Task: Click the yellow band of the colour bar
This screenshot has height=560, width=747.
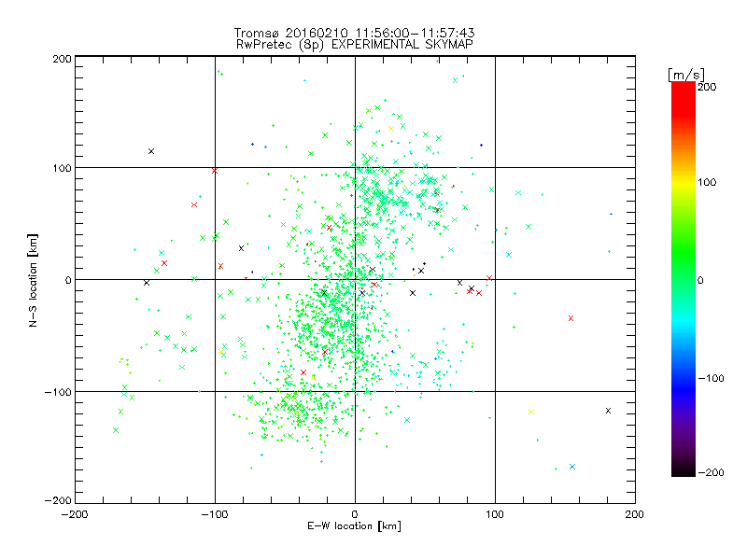Action: (684, 183)
